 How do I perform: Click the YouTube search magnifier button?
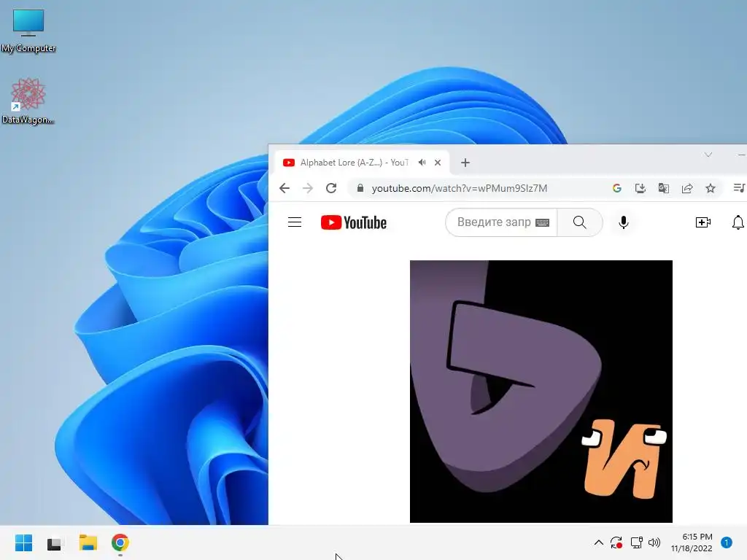pos(580,222)
